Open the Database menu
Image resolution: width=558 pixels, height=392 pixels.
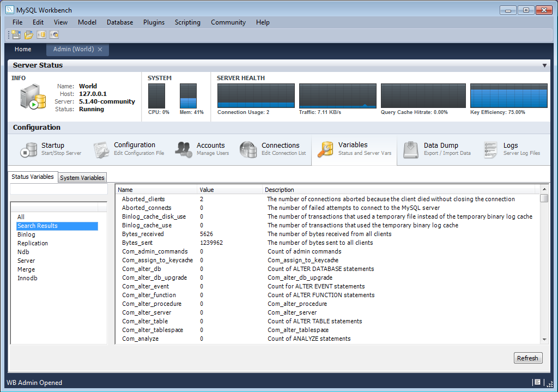(118, 22)
